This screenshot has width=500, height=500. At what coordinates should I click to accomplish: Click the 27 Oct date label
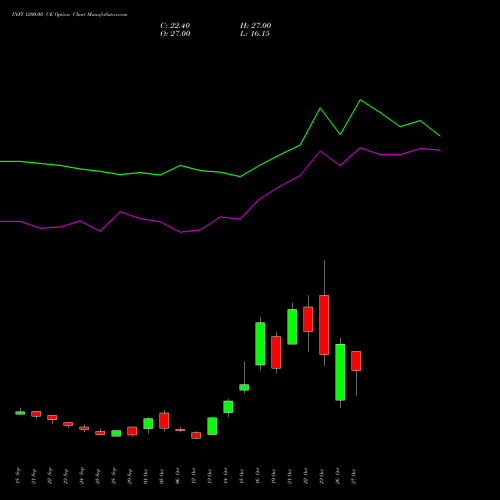pos(354,476)
